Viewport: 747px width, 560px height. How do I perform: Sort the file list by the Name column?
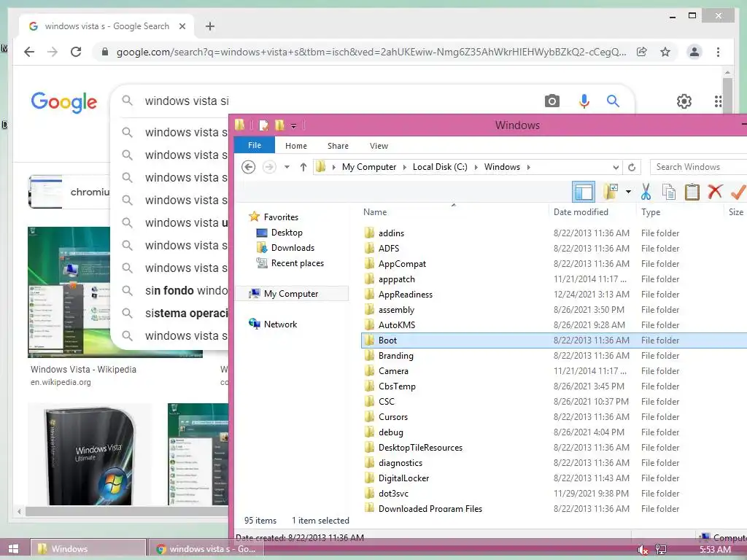(375, 212)
